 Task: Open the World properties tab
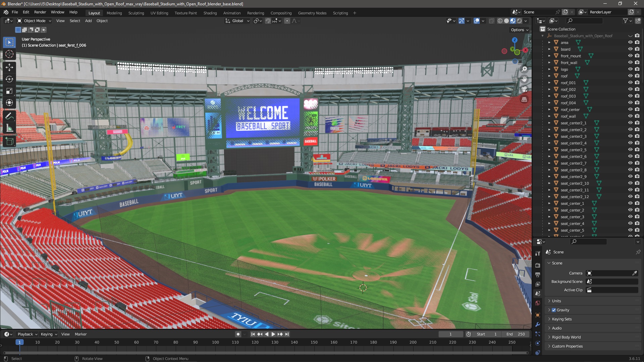538,303
